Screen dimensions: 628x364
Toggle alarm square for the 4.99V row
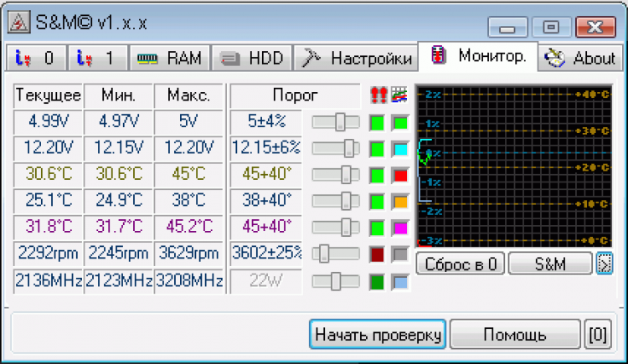click(x=378, y=123)
